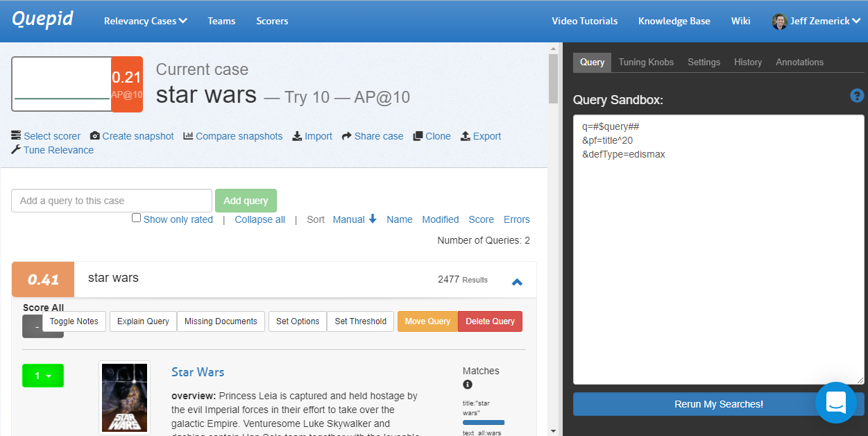Screen dimensions: 868x436
Task: Open the Query Sandbox help icon
Action: tap(857, 96)
